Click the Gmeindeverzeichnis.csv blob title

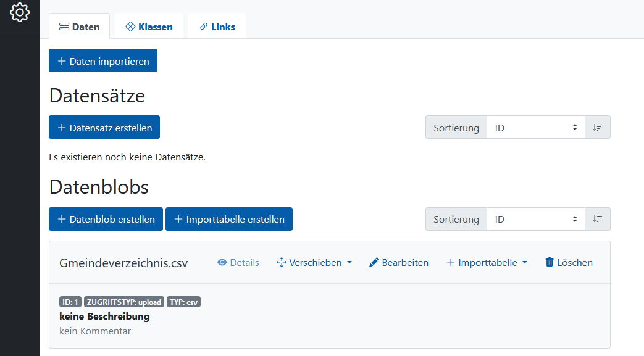click(x=123, y=263)
